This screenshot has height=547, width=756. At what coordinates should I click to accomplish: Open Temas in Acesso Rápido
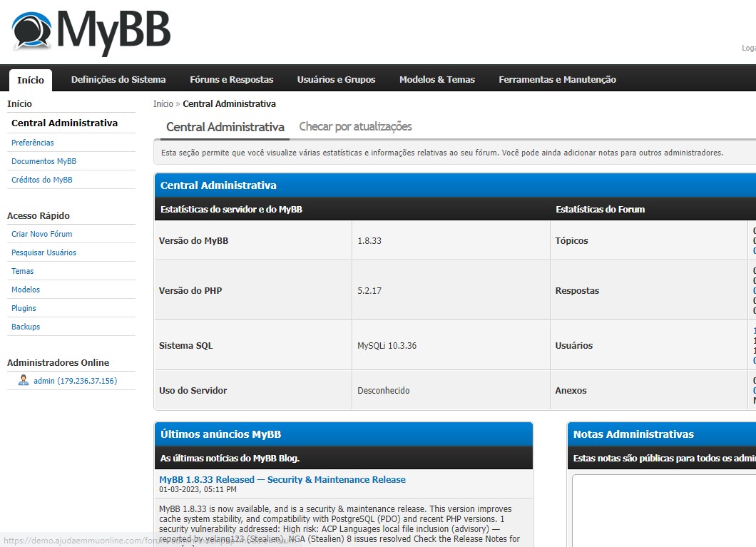[x=23, y=271]
